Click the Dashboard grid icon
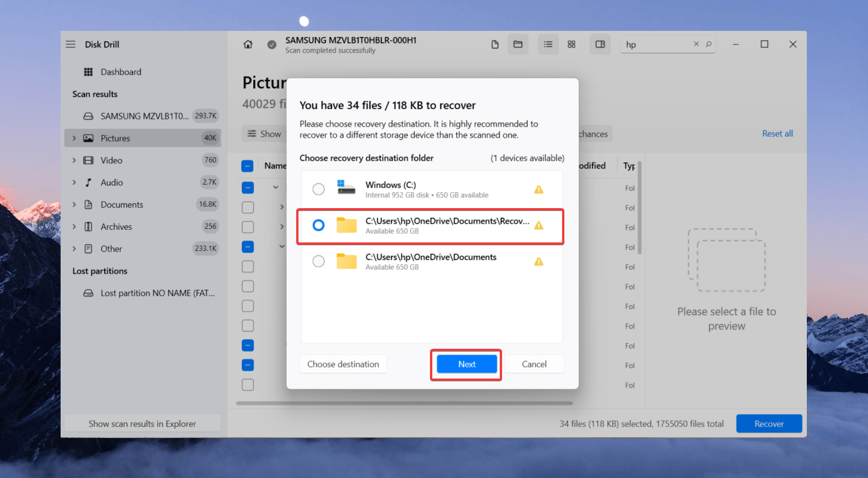Viewport: 868px width, 478px height. (x=88, y=72)
